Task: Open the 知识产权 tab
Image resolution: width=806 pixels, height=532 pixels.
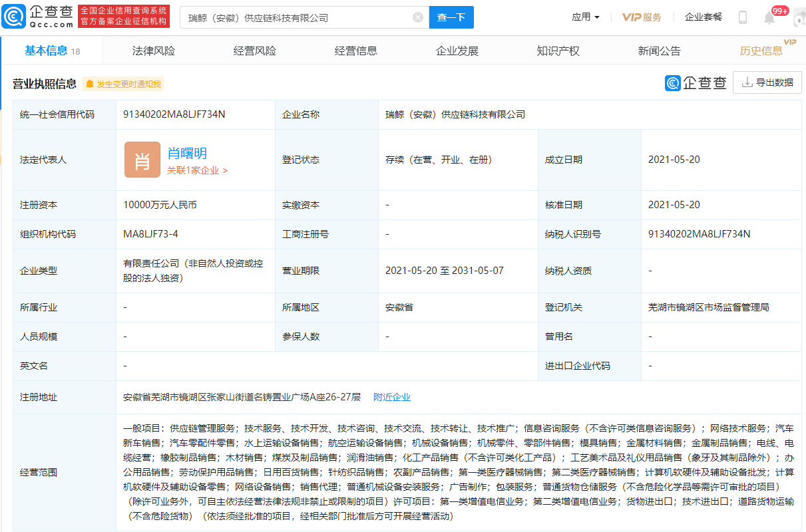Action: tap(558, 51)
